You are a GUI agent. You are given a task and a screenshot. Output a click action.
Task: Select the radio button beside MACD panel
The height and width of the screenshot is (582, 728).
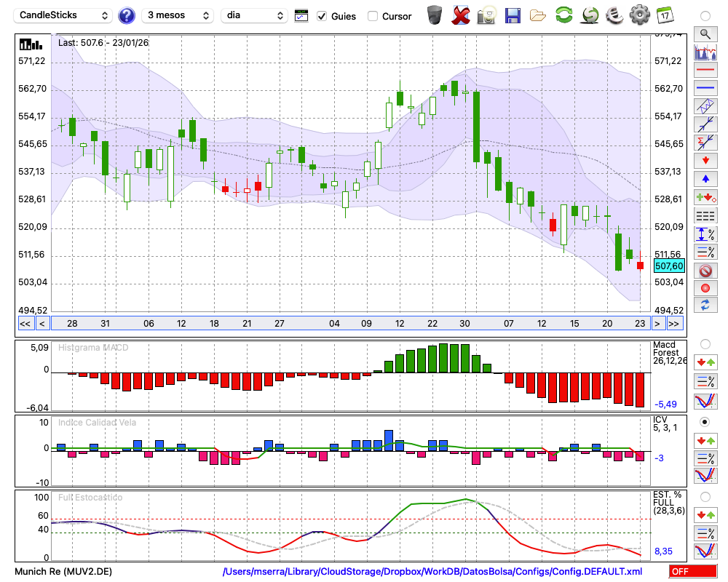point(705,343)
